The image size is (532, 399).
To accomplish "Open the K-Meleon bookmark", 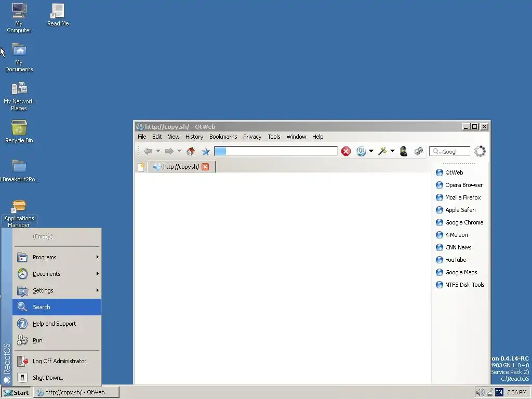I will click(452, 235).
